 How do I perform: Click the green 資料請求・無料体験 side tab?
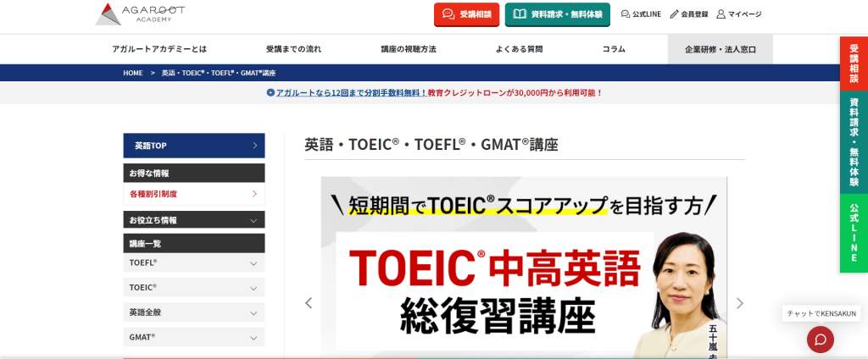[854, 142]
